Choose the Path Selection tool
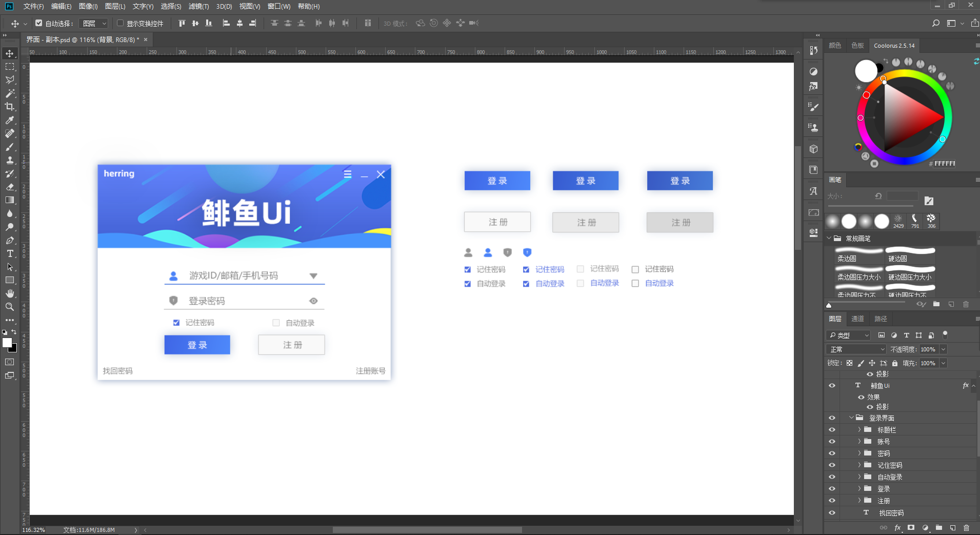This screenshot has height=535, width=980. point(10,267)
